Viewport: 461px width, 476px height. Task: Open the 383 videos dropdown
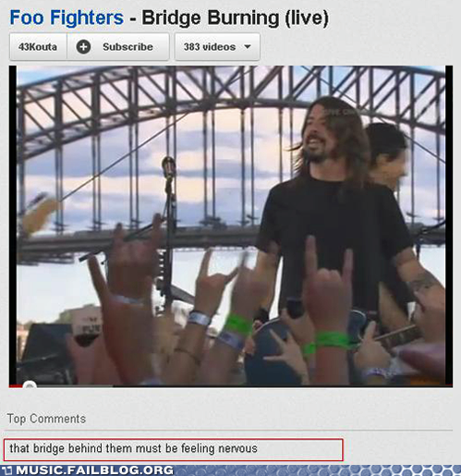217,47
